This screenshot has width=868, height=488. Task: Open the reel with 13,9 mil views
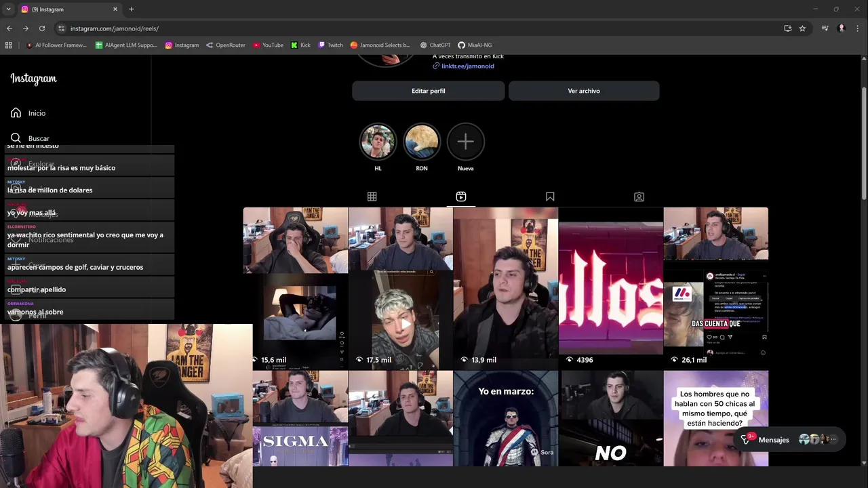pos(505,288)
